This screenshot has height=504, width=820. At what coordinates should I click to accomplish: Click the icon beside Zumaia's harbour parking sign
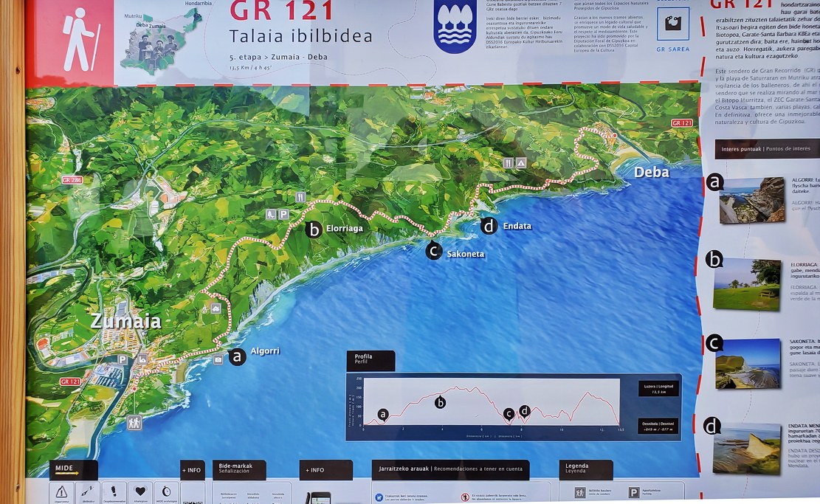point(142,359)
